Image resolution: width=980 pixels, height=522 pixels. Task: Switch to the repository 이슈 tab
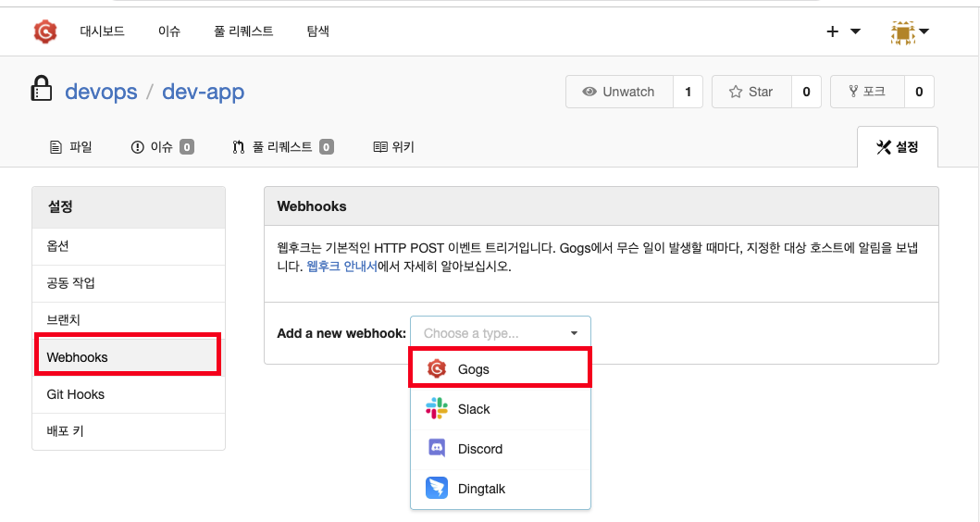[x=162, y=147]
